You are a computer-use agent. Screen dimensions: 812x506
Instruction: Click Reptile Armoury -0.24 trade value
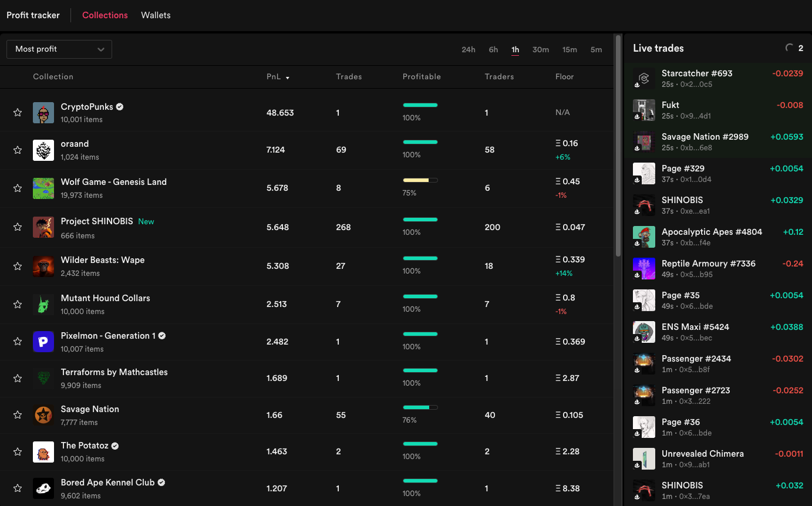pyautogui.click(x=793, y=264)
